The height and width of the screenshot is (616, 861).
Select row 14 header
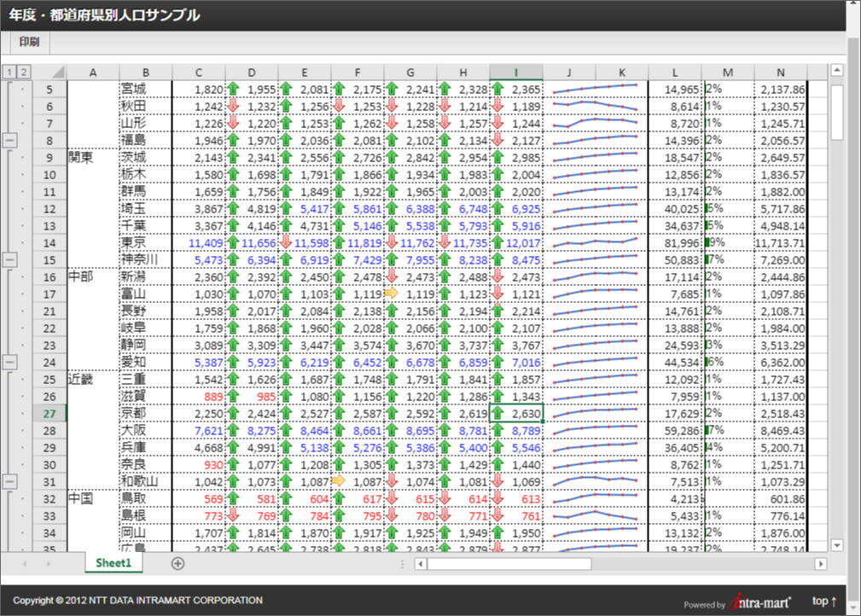pyautogui.click(x=49, y=243)
